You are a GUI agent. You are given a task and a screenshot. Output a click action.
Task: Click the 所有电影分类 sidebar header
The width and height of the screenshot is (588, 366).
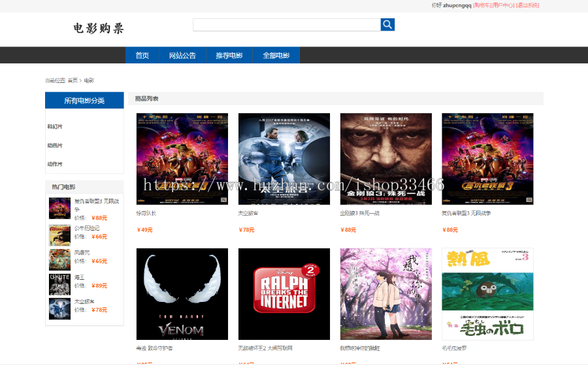point(84,101)
